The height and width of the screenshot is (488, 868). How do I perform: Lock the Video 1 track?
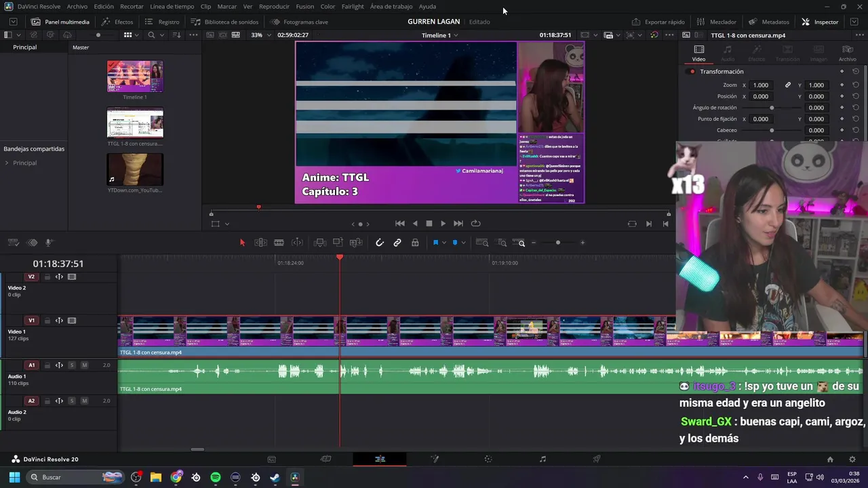click(47, 321)
